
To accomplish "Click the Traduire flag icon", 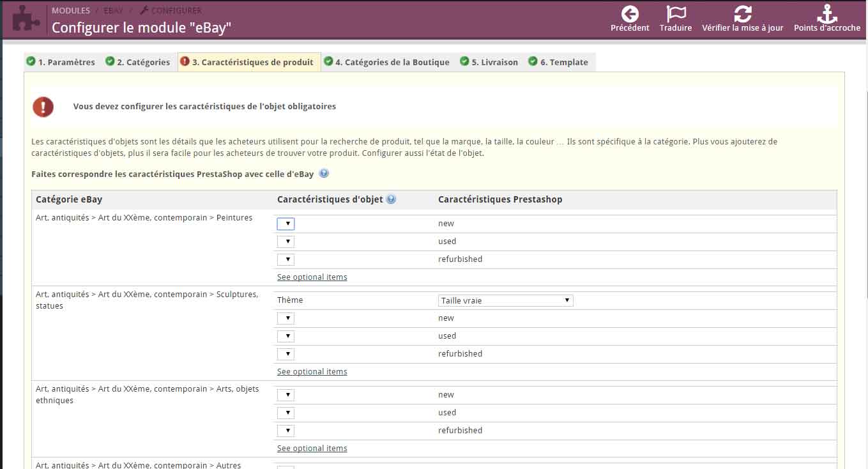I will pyautogui.click(x=676, y=13).
